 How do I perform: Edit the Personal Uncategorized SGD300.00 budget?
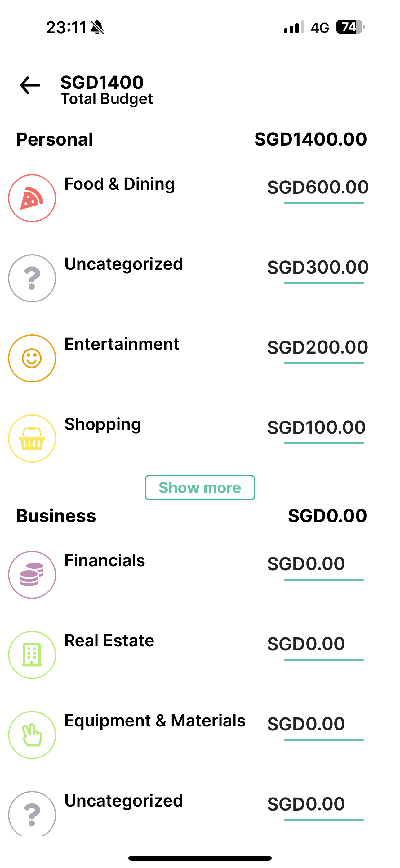pyautogui.click(x=318, y=268)
